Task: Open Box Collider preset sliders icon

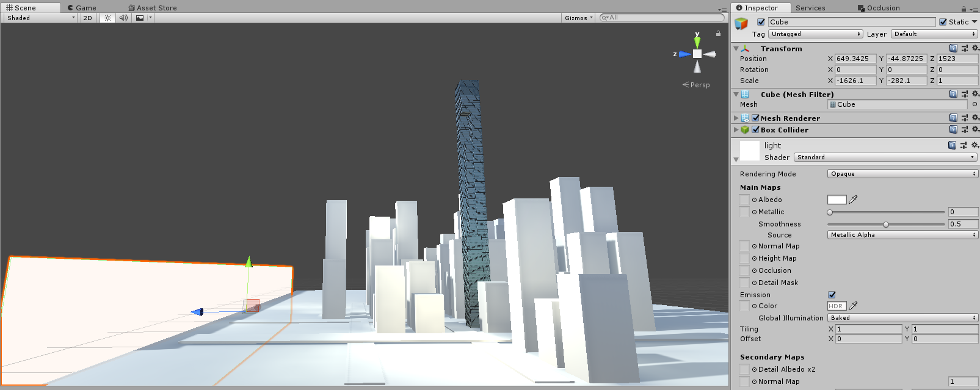Action: pyautogui.click(x=965, y=130)
